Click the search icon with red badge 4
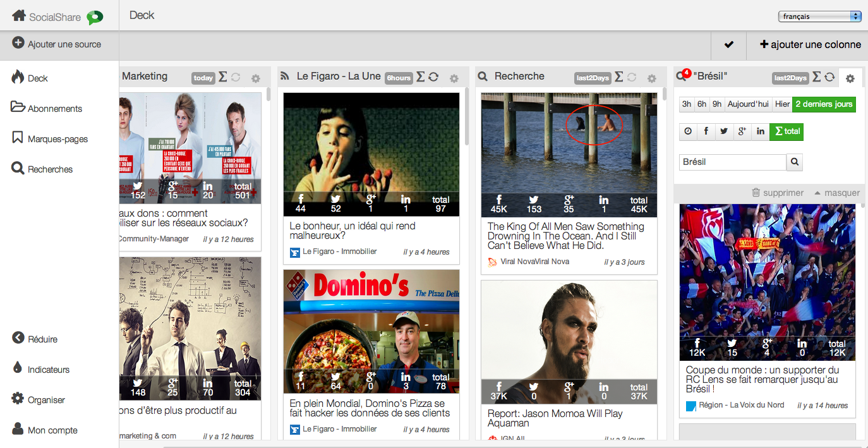The image size is (868, 448). pyautogui.click(x=682, y=76)
